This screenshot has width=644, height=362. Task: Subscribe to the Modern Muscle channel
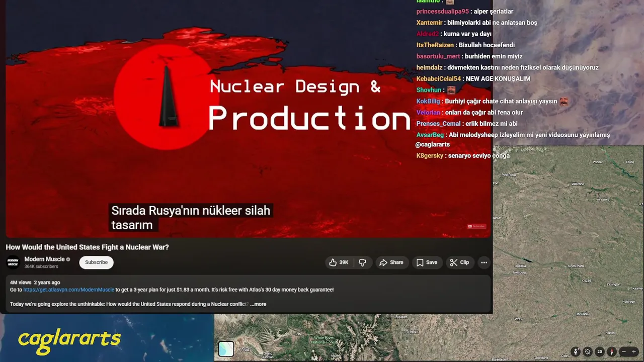pos(96,262)
